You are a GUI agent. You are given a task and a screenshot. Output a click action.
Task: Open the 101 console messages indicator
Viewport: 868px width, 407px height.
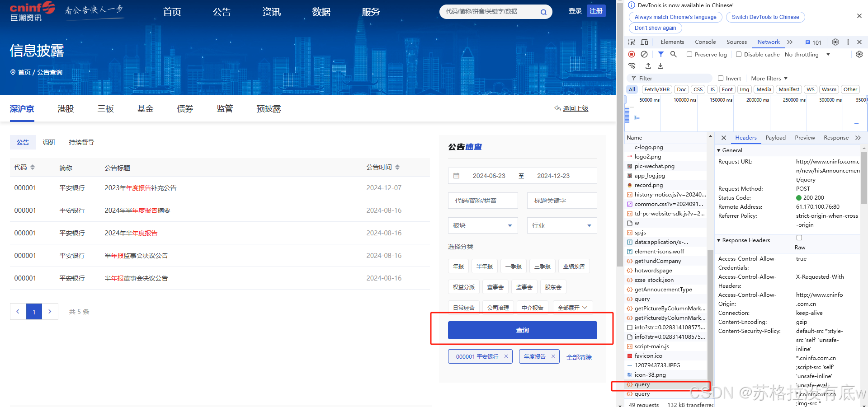click(813, 42)
